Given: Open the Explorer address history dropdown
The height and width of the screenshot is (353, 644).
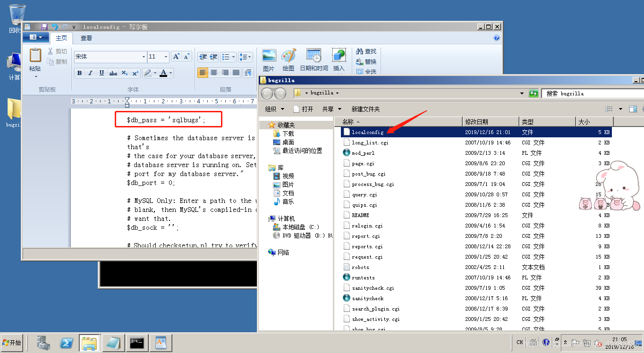Looking at the screenshot, I should (x=522, y=93).
